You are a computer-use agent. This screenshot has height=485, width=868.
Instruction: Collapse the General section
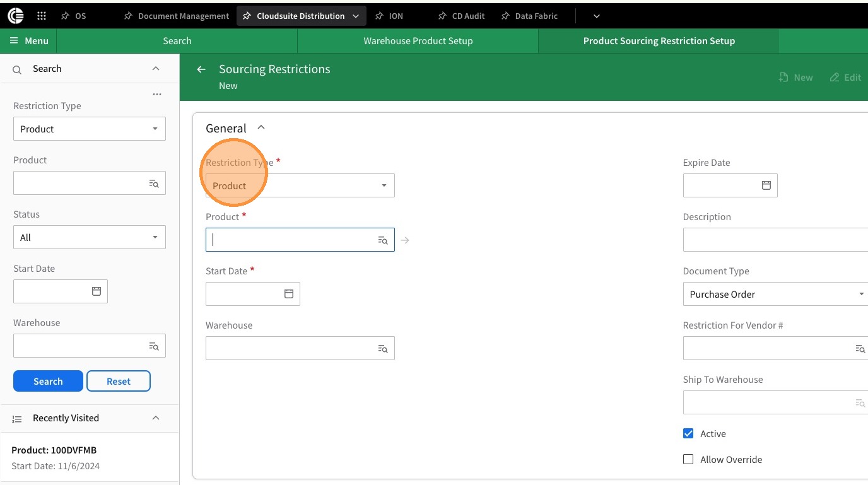click(x=261, y=127)
